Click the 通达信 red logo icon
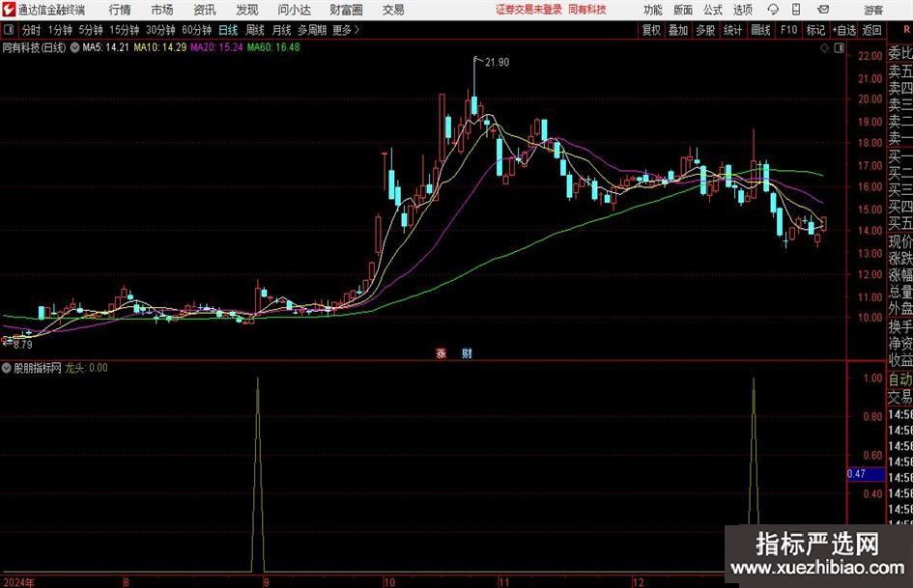Image resolution: width=913 pixels, height=588 pixels. coord(8,10)
